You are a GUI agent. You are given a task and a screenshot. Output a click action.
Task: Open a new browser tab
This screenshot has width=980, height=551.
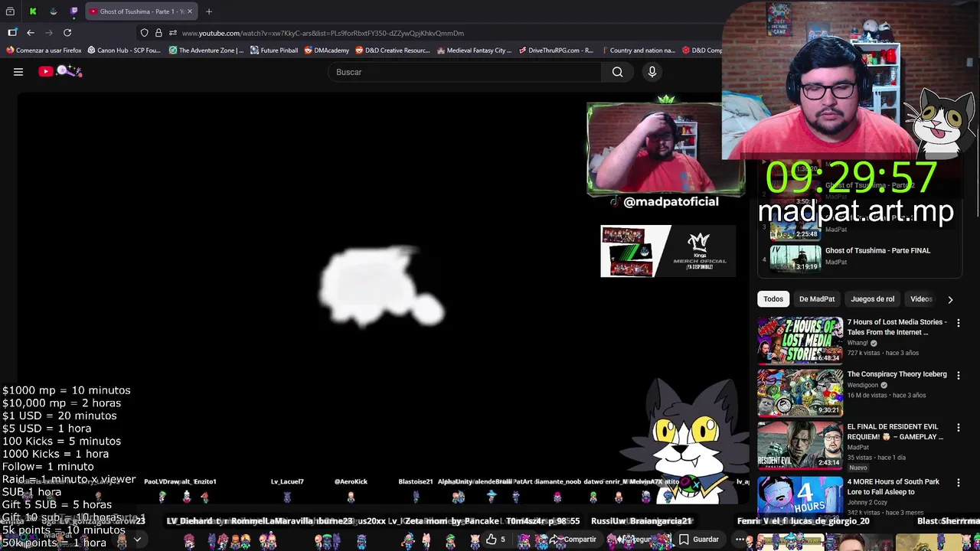point(209,11)
